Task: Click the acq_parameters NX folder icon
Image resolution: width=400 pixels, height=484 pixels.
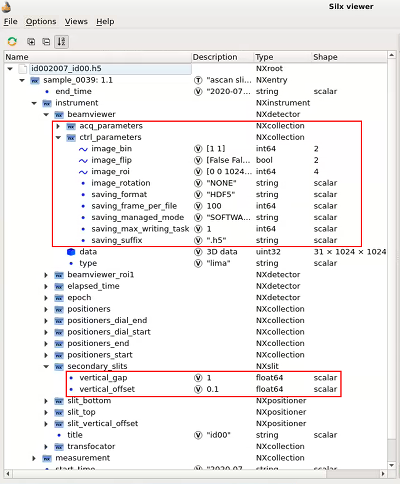Action: (71, 126)
